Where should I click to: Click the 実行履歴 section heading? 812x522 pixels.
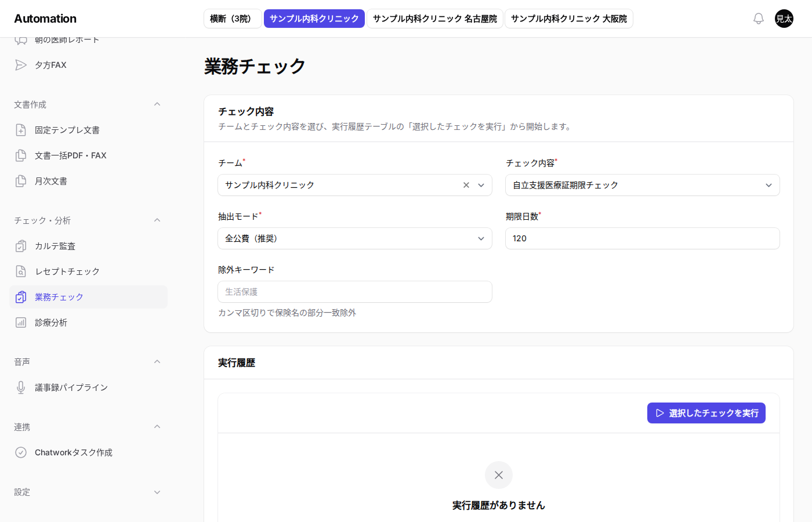237,362
